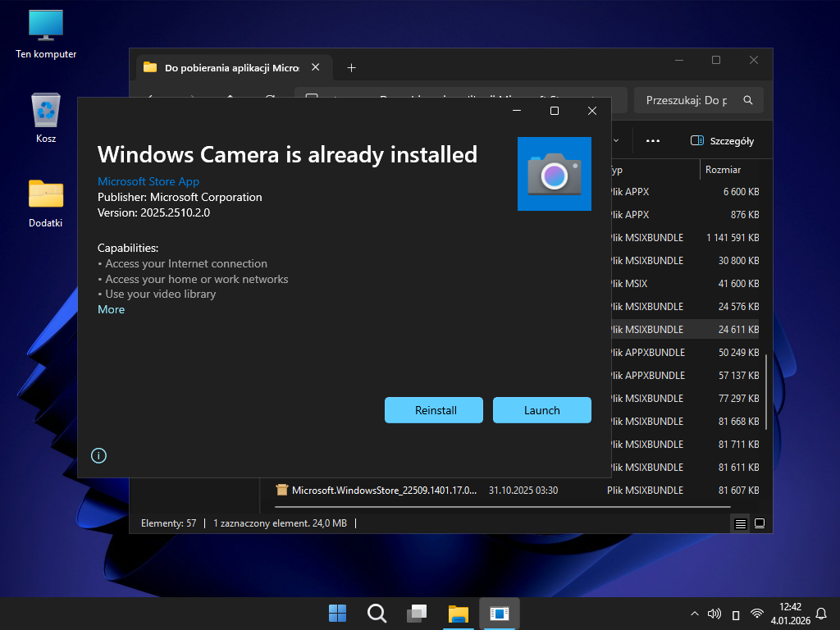The width and height of the screenshot is (840, 630).
Task: Click the Windows Camera app icon
Action: 554,174
